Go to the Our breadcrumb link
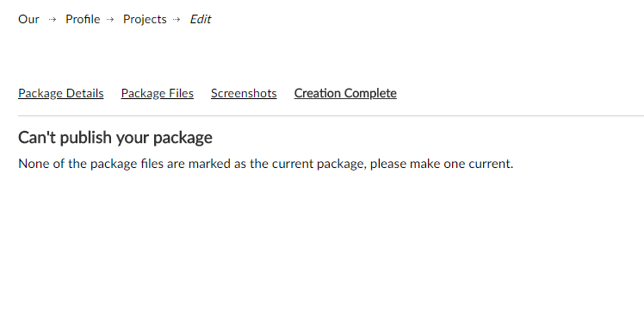Image resolution: width=644 pixels, height=311 pixels. (28, 19)
